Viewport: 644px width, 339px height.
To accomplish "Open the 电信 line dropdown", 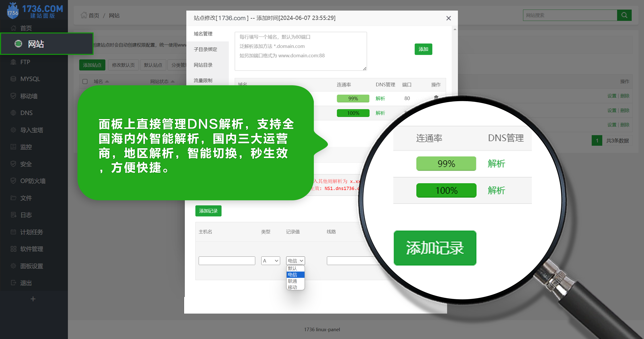I will click(x=295, y=261).
